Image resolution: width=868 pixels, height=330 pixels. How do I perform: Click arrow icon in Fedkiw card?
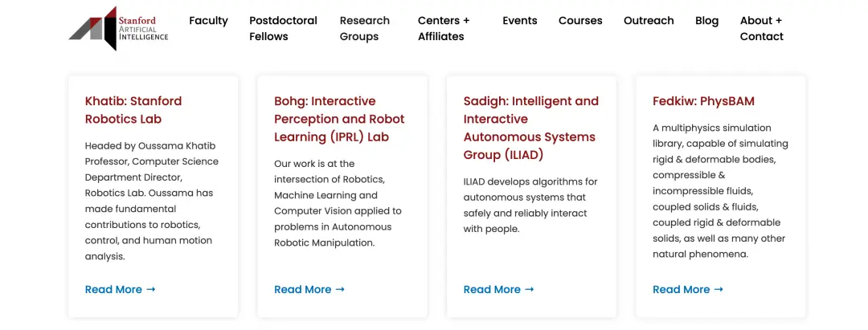coord(719,289)
